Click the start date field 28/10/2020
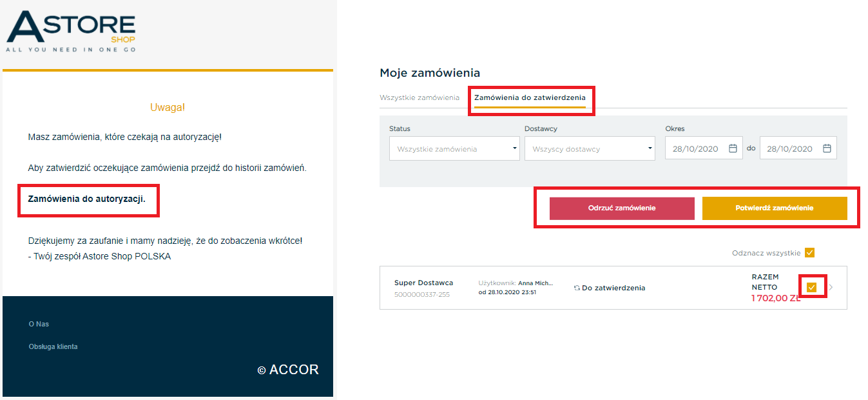The image size is (868, 400). pos(704,148)
